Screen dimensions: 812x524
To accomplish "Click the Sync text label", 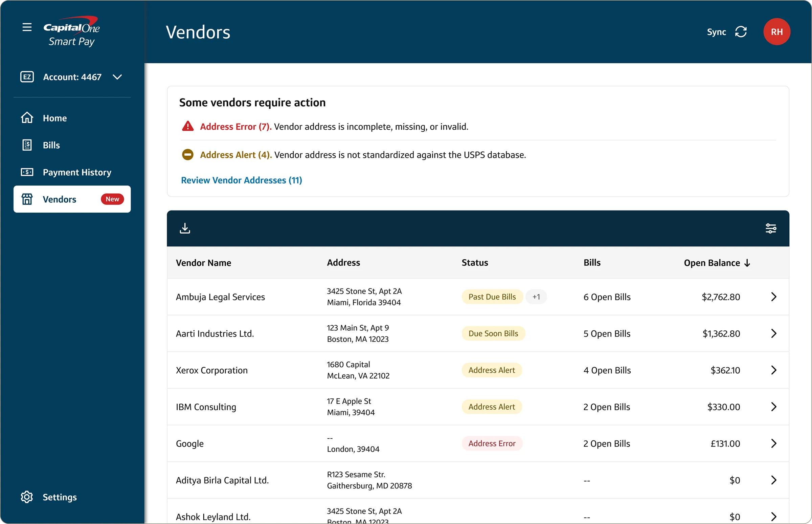I will pos(717,31).
